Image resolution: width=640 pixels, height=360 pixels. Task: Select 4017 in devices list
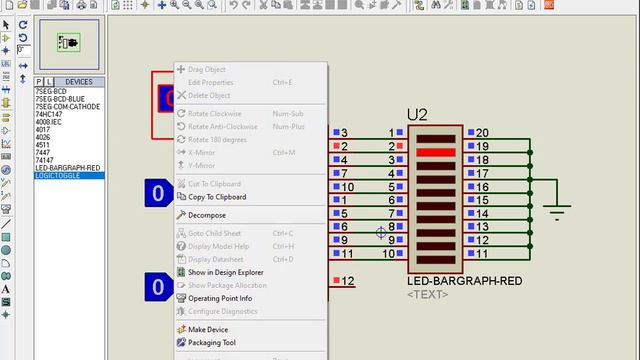tap(42, 130)
